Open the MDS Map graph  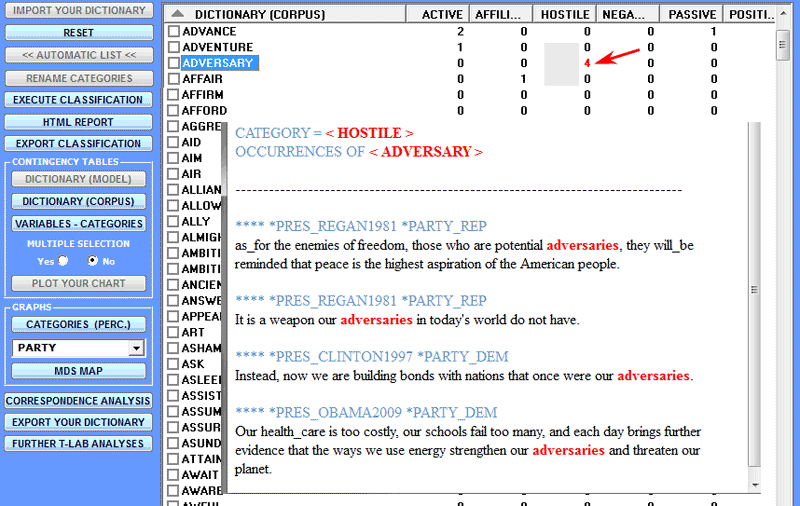(x=79, y=371)
